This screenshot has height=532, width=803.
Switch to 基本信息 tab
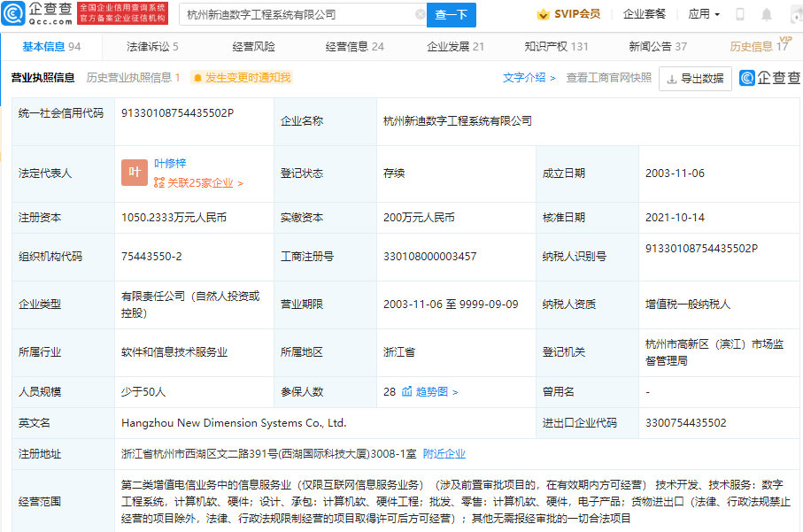pos(51,47)
